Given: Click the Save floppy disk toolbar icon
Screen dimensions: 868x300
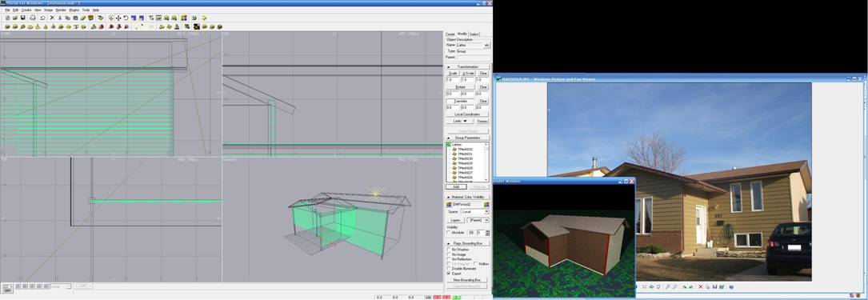Looking at the screenshot, I should click(x=22, y=18).
